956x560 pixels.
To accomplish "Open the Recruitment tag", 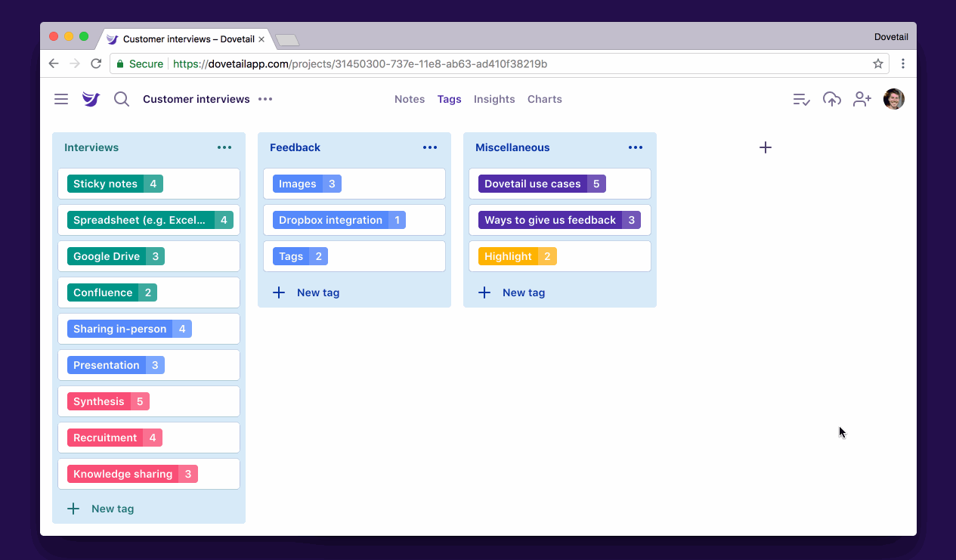I will (115, 438).
